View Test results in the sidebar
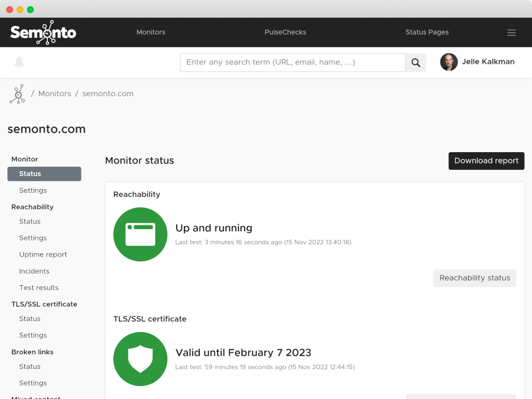The width and height of the screenshot is (532, 399). pyautogui.click(x=39, y=288)
